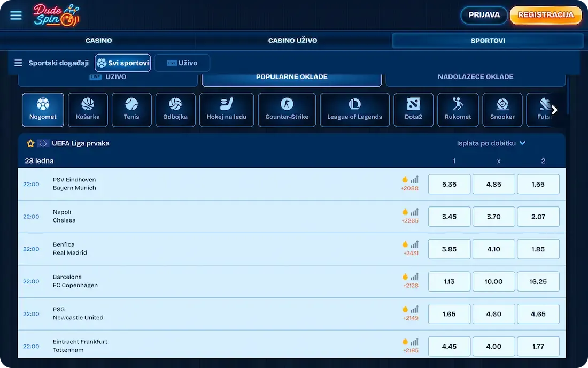The width and height of the screenshot is (588, 368).
Task: Bet on Benfica–Real Madrid draw at 4.10
Action: point(493,249)
